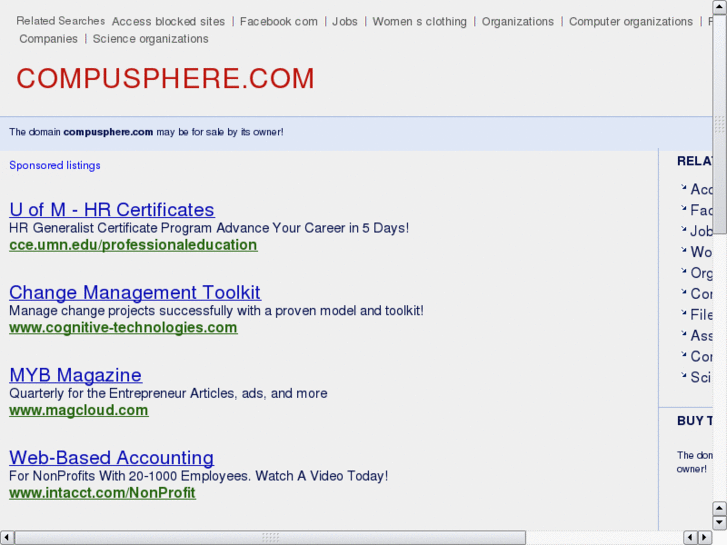Open the 'Facebook com' related search link
The height and width of the screenshot is (545, 727).
coord(279,22)
